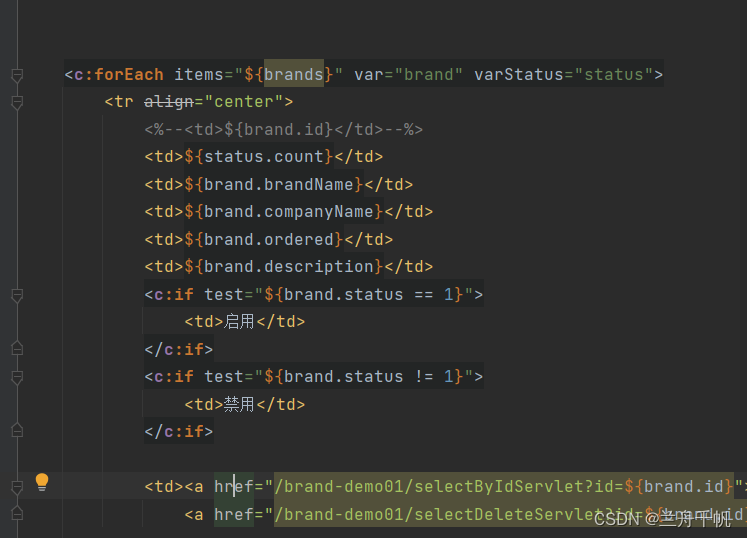
Task: Click the c:forEach tag name
Action: point(119,74)
